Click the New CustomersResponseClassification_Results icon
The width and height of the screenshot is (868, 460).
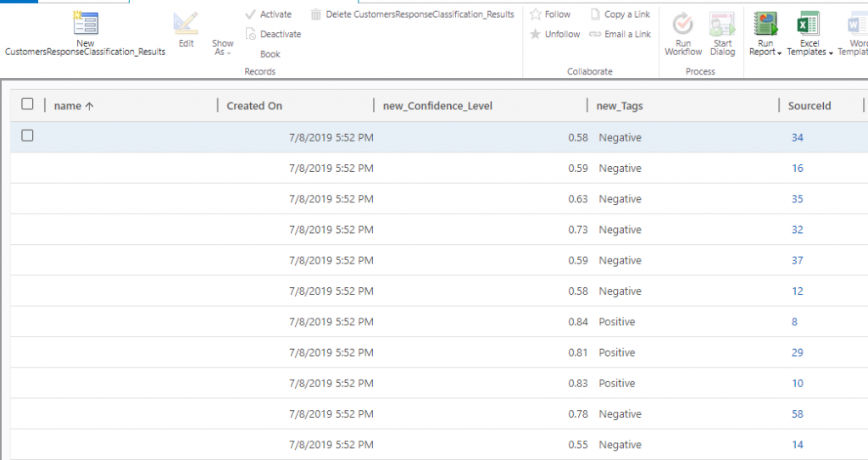pyautogui.click(x=86, y=24)
